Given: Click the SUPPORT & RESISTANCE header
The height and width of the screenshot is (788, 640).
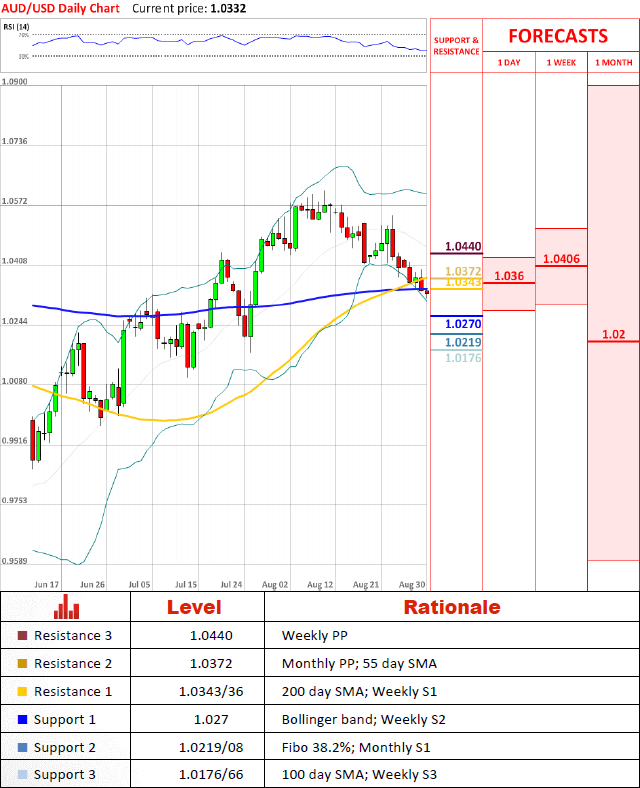Looking at the screenshot, I should [456, 46].
